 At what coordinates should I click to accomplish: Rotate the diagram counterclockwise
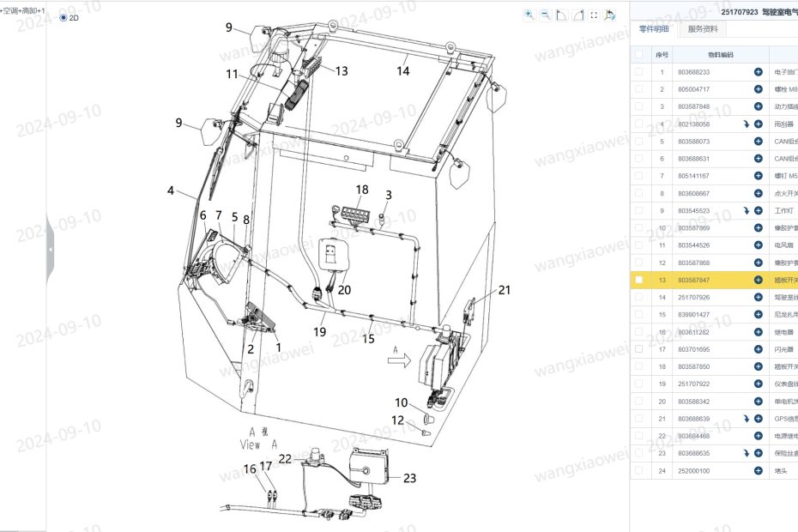[x=561, y=15]
